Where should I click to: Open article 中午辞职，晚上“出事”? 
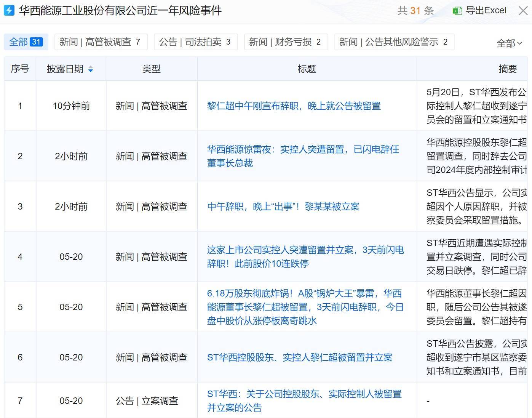click(x=283, y=207)
